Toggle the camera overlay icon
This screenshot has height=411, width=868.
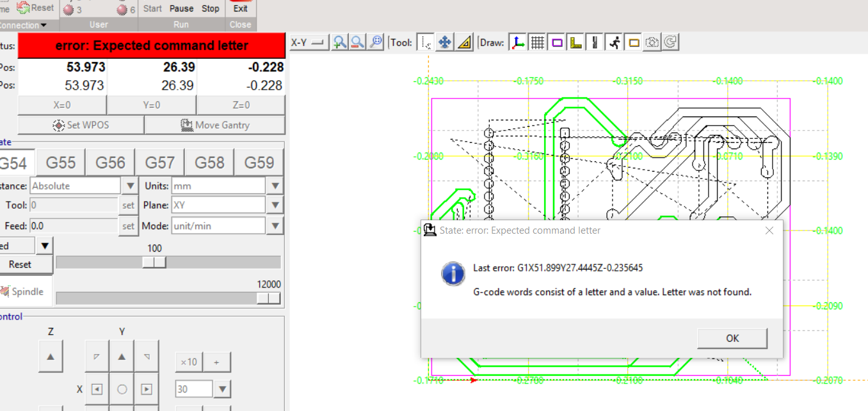[x=652, y=42]
